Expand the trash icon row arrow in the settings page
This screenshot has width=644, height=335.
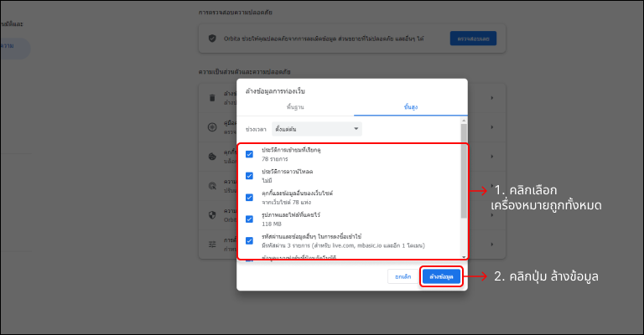coord(491,98)
